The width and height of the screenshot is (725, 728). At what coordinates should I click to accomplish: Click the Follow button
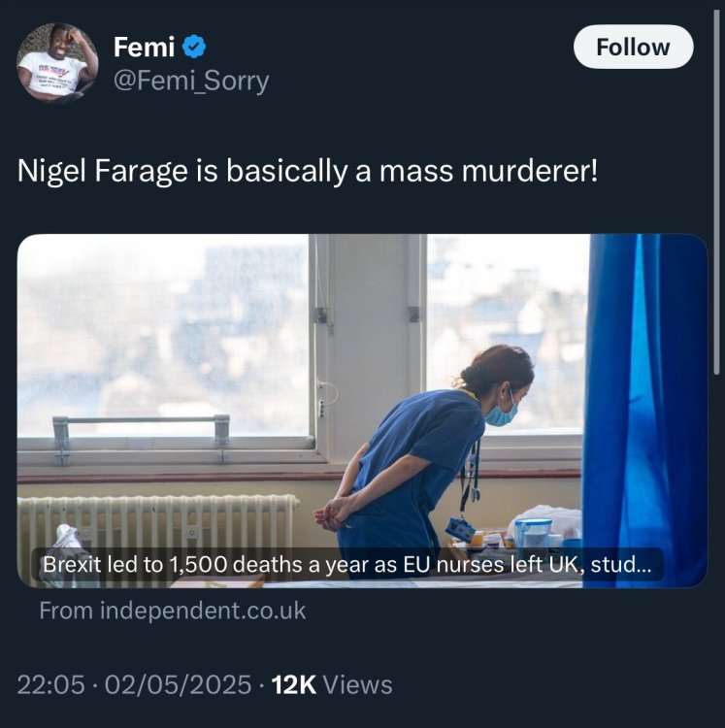click(633, 47)
